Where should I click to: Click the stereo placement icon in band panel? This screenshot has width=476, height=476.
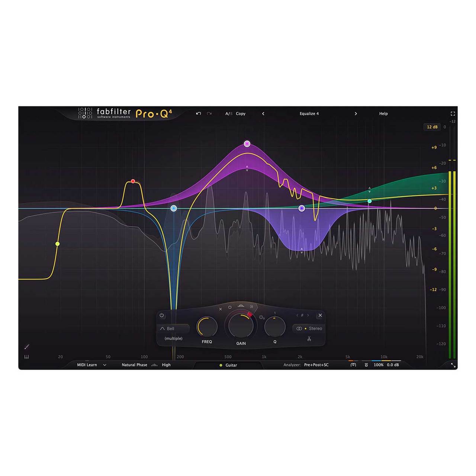click(300, 328)
